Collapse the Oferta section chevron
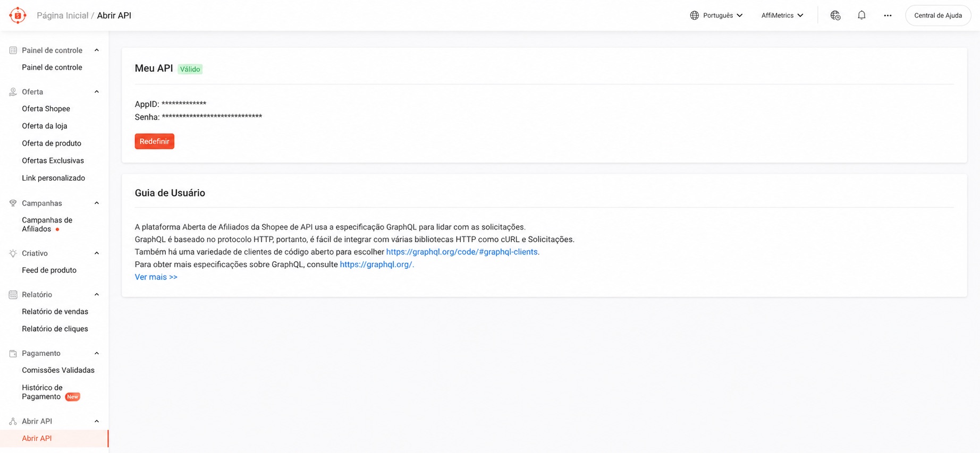 point(97,92)
